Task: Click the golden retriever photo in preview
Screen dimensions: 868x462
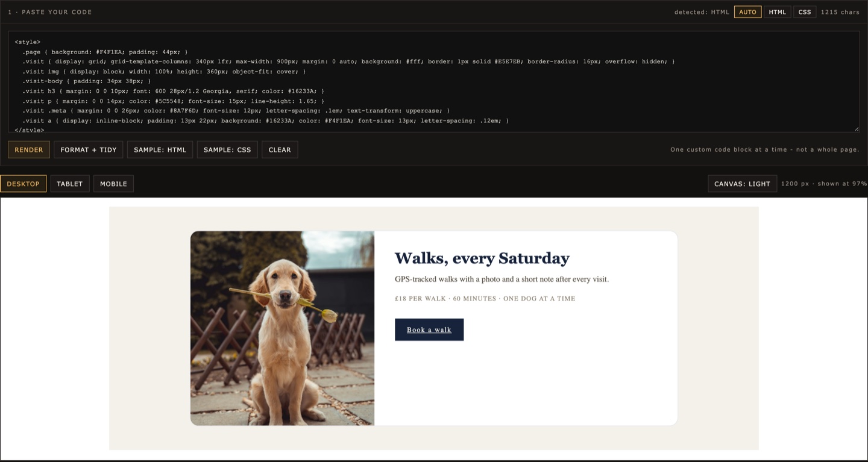Action: [282, 328]
